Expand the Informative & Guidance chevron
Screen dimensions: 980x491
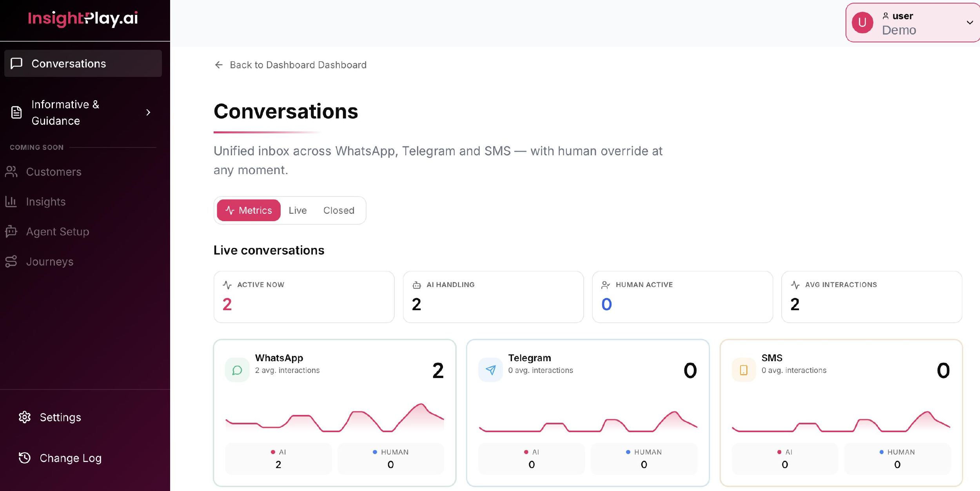(x=148, y=113)
